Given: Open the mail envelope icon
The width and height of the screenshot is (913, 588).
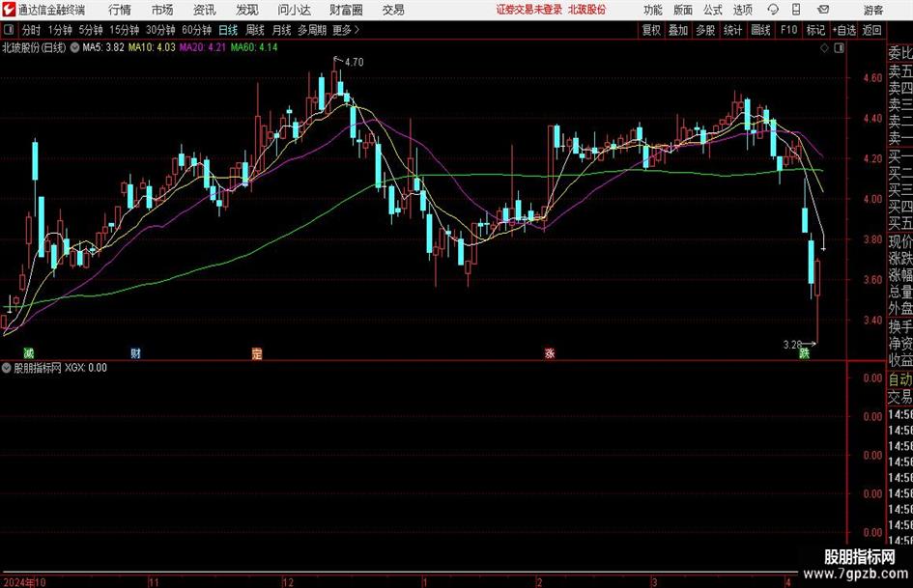Looking at the screenshot, I should [x=823, y=10].
